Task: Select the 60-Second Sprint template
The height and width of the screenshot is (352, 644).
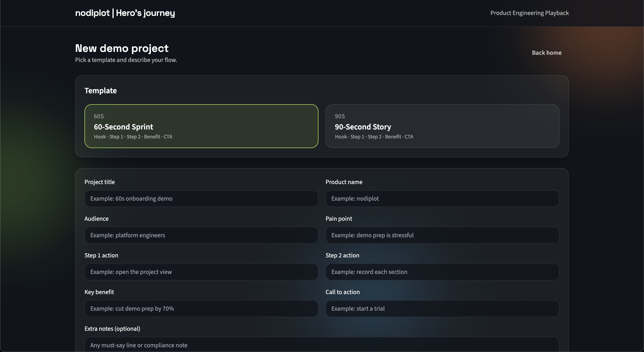Action: pos(201,126)
